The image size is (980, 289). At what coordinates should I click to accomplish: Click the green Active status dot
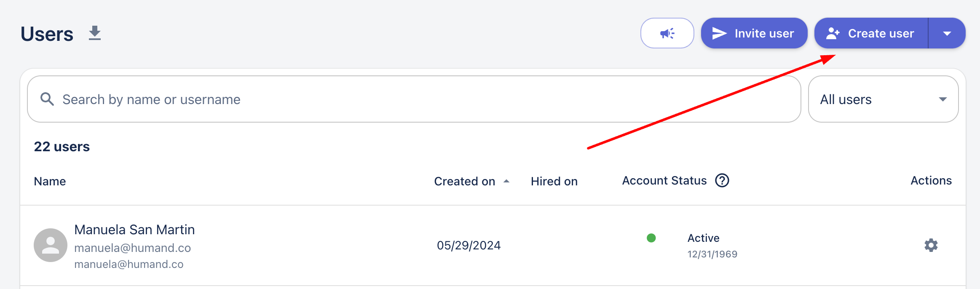[651, 238]
